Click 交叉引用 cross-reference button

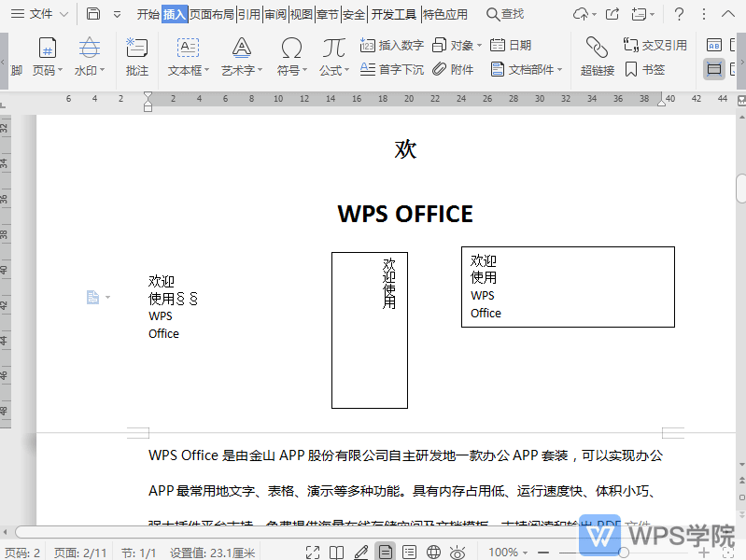pos(655,45)
